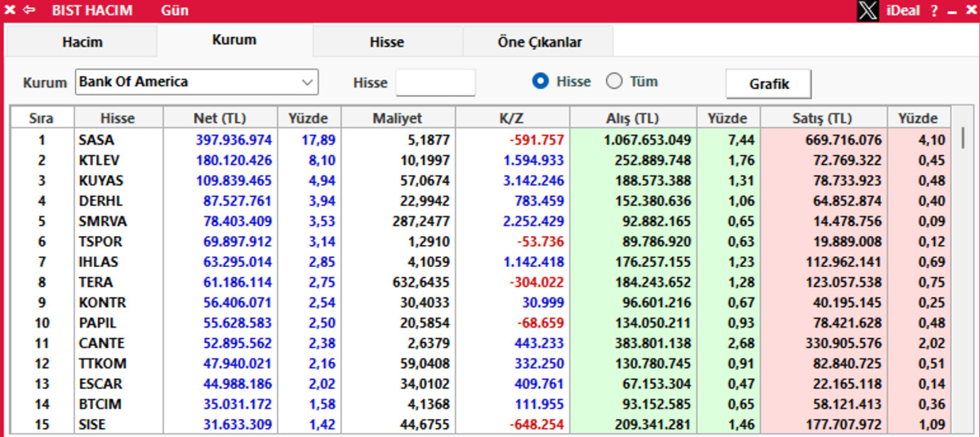Sort by the Sıra column header
This screenshot has width=980, height=437.
[42, 118]
